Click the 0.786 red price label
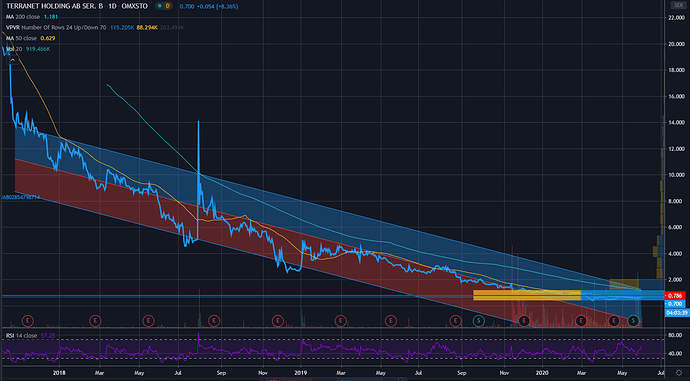690x381 pixels. pyautogui.click(x=675, y=296)
